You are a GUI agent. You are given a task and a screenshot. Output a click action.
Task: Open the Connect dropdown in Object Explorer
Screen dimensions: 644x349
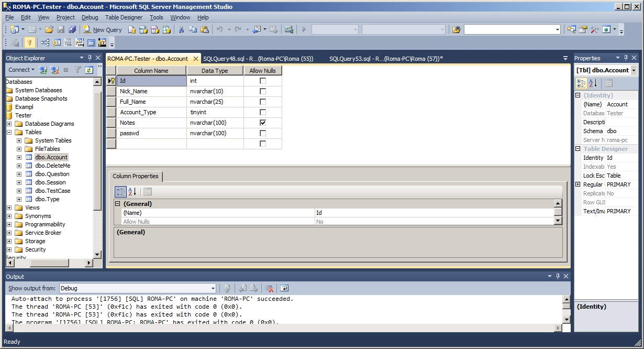click(21, 70)
